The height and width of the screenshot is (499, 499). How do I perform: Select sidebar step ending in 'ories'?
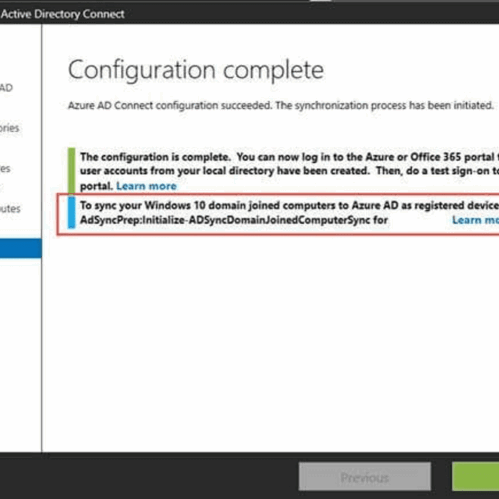9,128
